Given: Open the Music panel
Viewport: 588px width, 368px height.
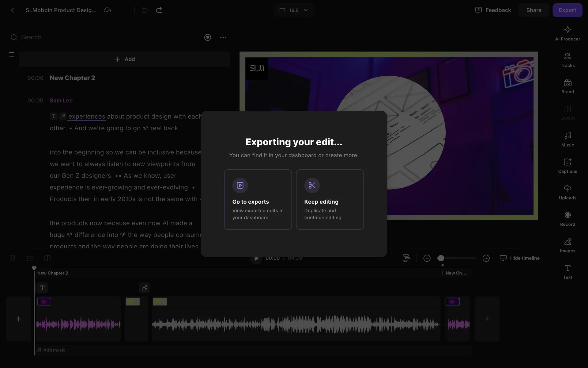Looking at the screenshot, I should (567, 140).
